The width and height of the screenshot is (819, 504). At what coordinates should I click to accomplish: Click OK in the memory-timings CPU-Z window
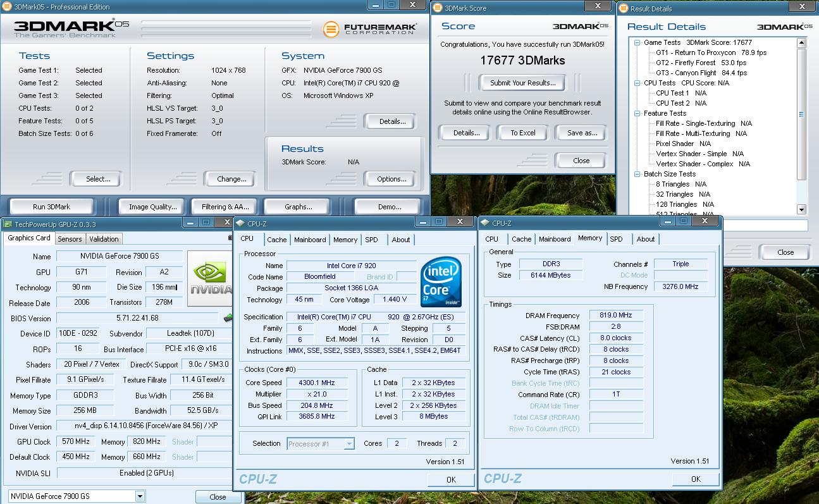(x=696, y=479)
